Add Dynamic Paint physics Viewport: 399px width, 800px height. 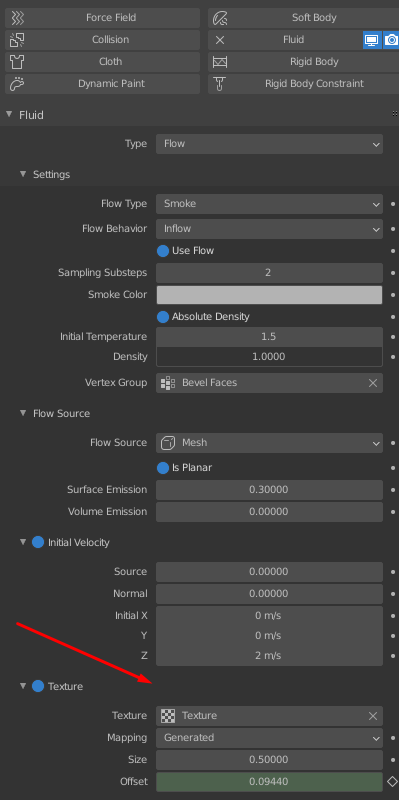click(x=103, y=84)
